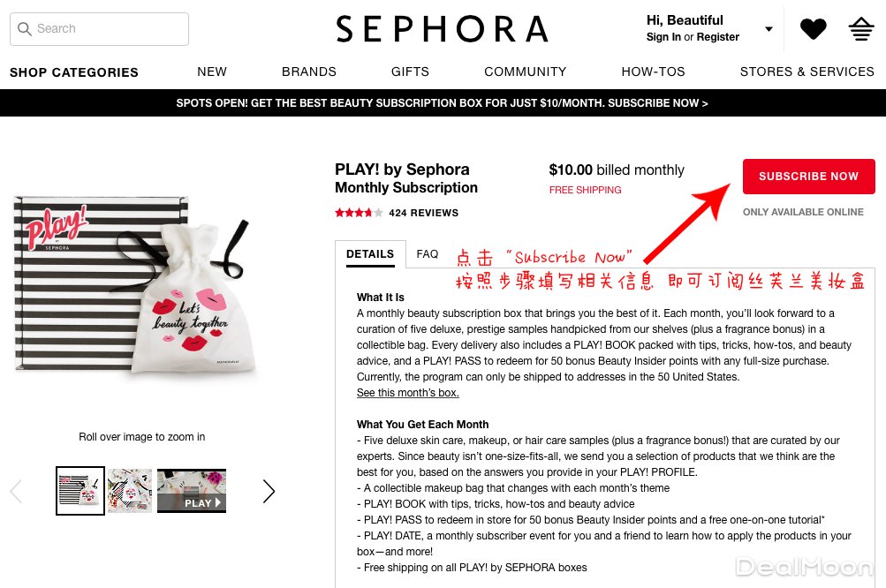Expand the account dropdown arrow
The image size is (886, 588).
pos(769,29)
